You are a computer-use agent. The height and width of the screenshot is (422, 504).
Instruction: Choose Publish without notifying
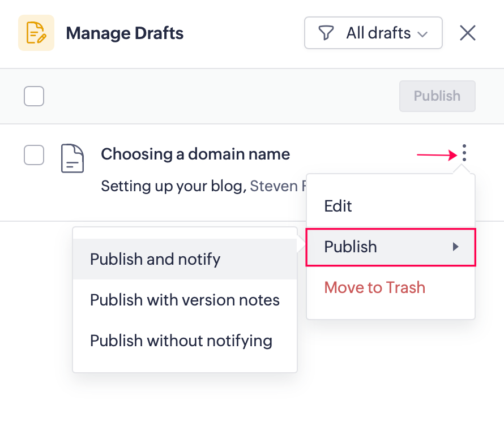tap(181, 341)
